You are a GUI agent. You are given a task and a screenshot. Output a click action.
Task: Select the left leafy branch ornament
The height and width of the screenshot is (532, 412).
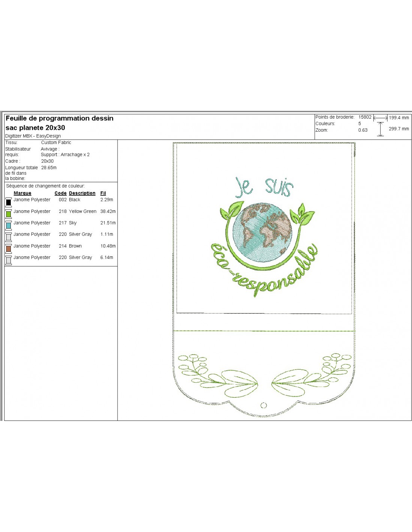pyautogui.click(x=218, y=376)
